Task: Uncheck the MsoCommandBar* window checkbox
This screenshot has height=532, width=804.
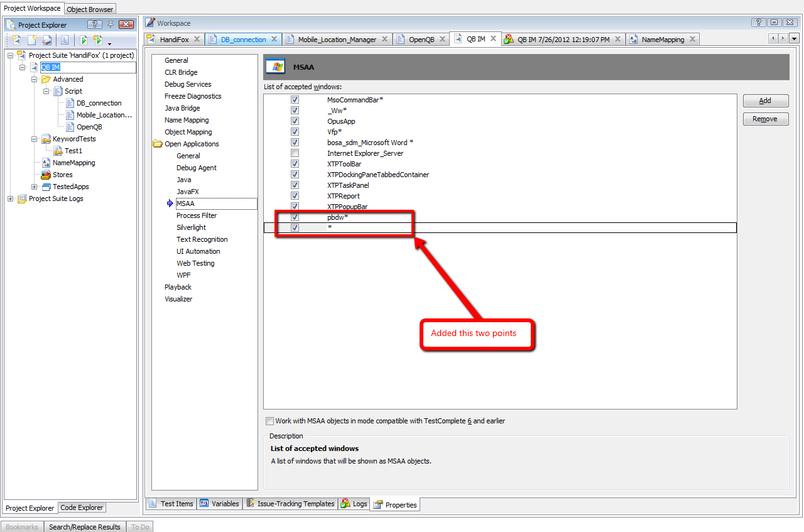Action: click(295, 100)
